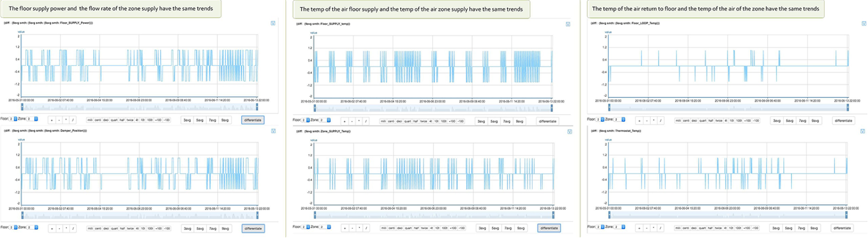868x239 pixels.
Task: Select 9avg smoothing under Damper_Position chart
Action: click(x=225, y=228)
